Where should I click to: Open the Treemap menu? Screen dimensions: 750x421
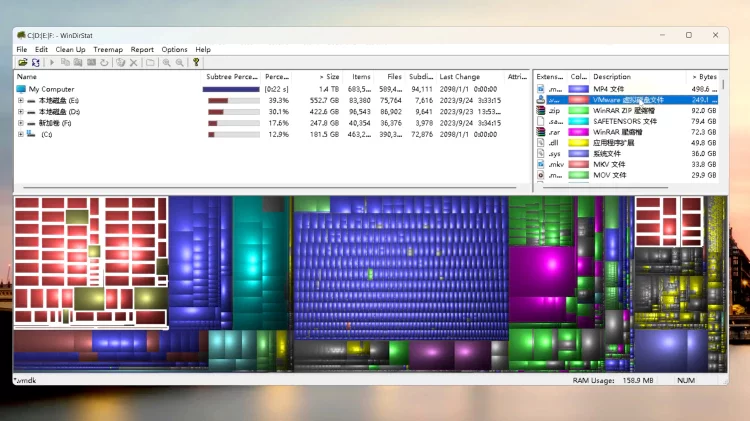pyautogui.click(x=108, y=49)
